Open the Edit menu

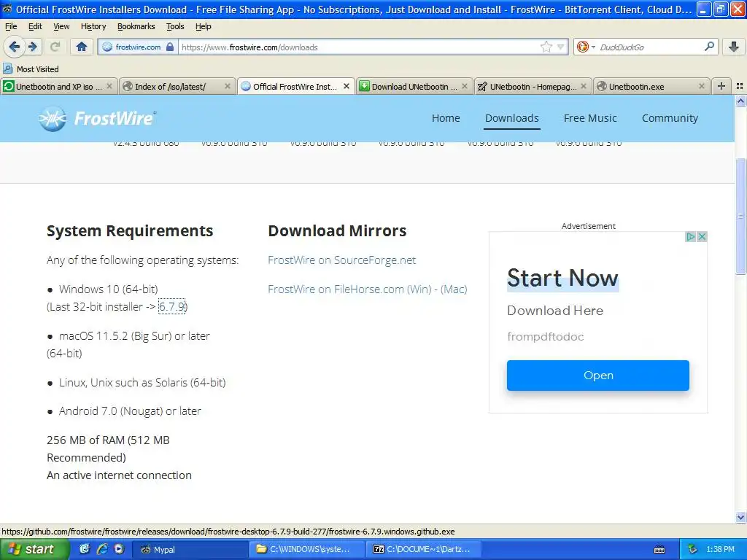pos(35,26)
